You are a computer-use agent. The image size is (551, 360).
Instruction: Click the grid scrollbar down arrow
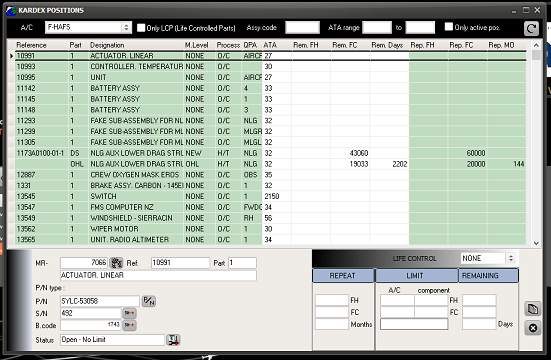(536, 243)
